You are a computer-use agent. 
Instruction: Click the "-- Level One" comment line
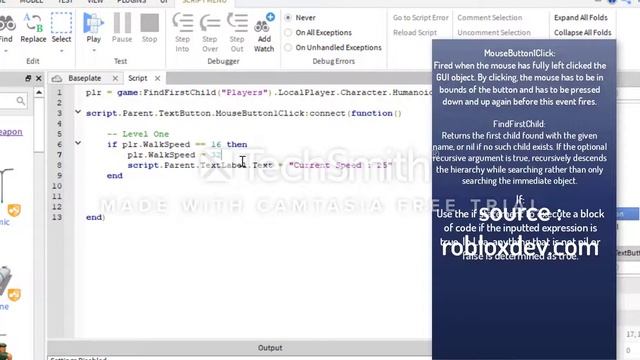(138, 134)
